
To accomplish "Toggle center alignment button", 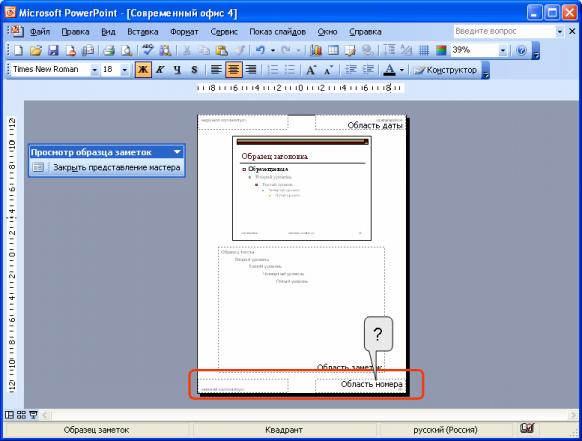I will click(x=233, y=70).
